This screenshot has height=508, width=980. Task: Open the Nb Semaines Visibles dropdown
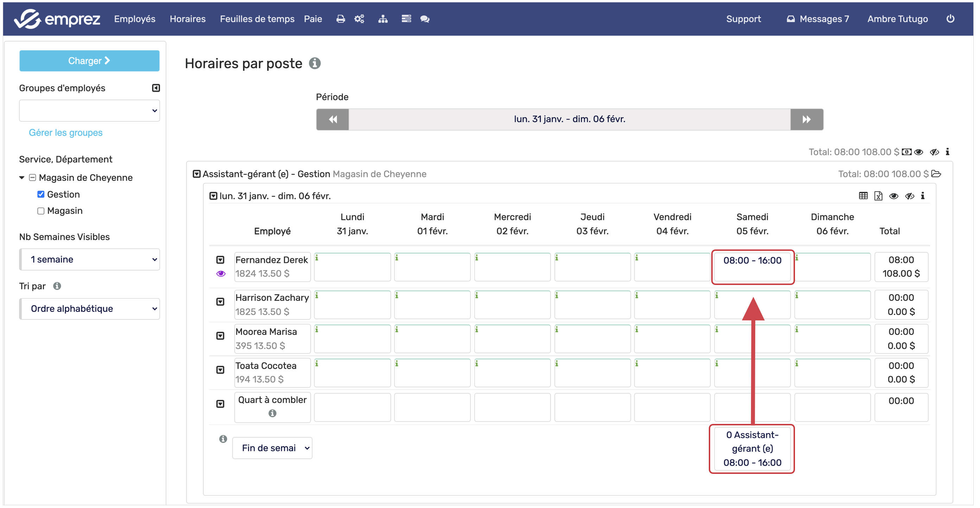90,260
